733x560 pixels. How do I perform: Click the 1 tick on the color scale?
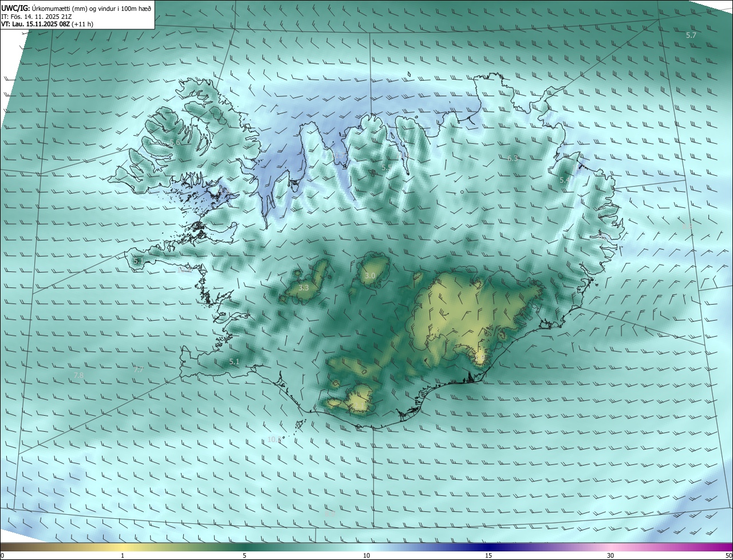[x=123, y=555]
